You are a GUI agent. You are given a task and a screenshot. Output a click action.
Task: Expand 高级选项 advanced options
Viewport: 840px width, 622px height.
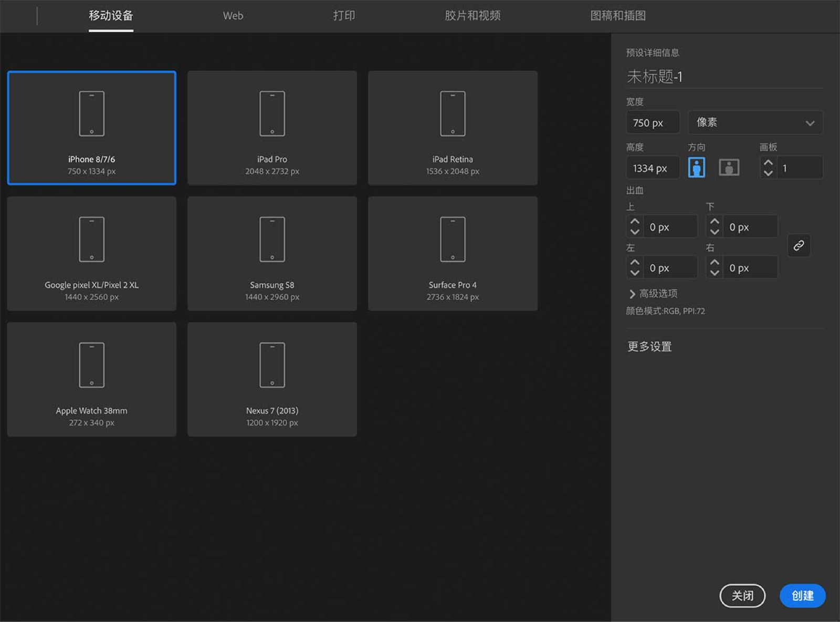click(653, 294)
